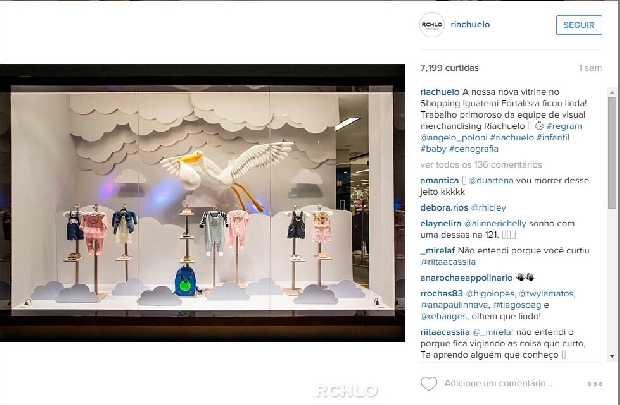Open the #infantil hashtag link
Screen dimensions: 620x405
tap(553, 138)
